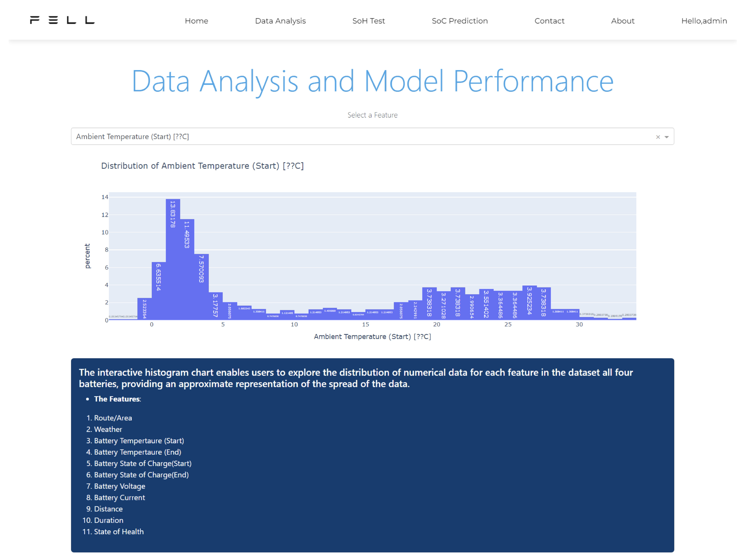Go to the Home page

[x=196, y=21]
